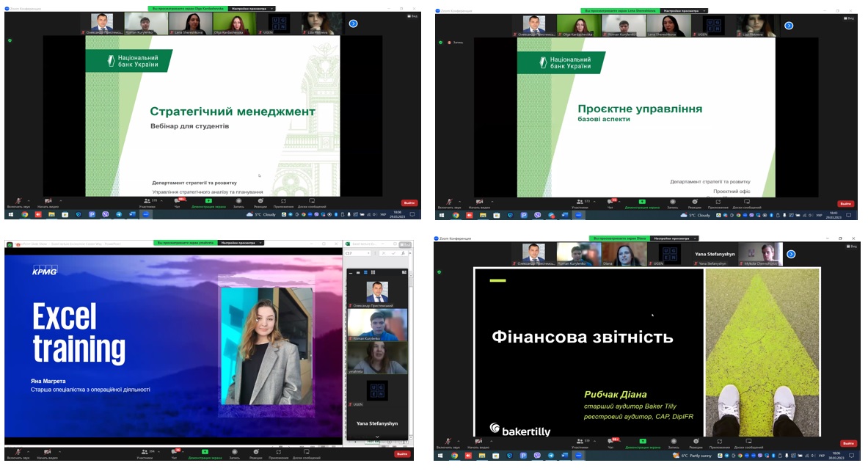Image resolution: width=868 pixels, height=474 pixels.
Task: Start video (Начать видео) in Стратегічний менеджмент window
Action: tap(48, 203)
